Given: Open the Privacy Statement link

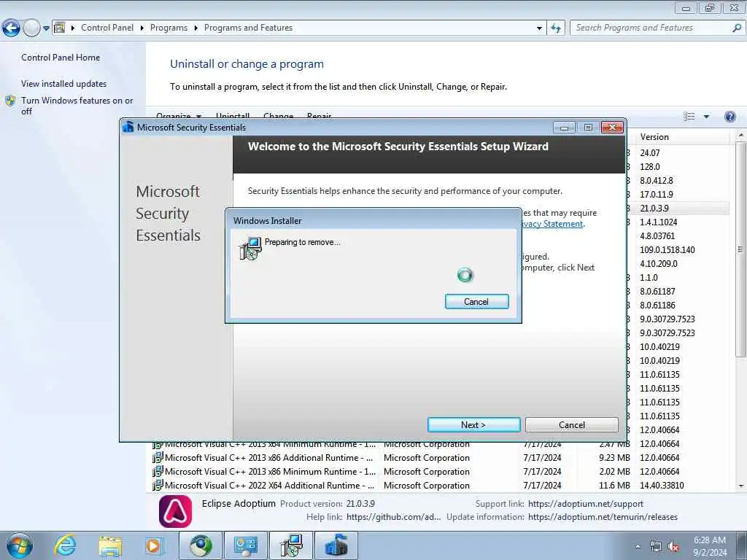Looking at the screenshot, I should coord(553,224).
